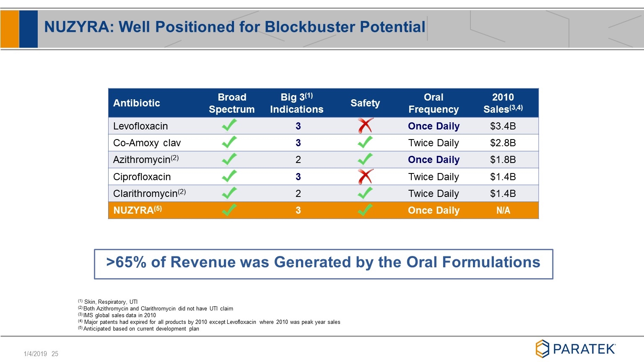This screenshot has height=362, width=644.
Task: Click the Big 3 Indications column header
Action: (297, 103)
